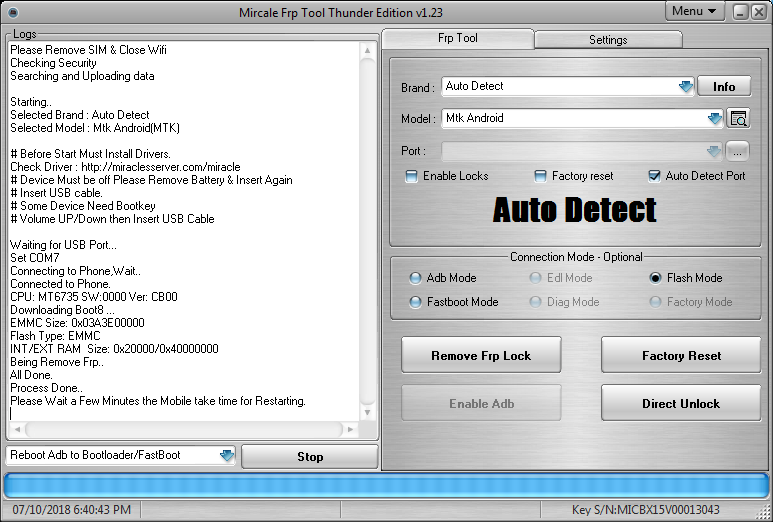Click the model search icon button
This screenshot has height=522, width=773.
coord(738,118)
